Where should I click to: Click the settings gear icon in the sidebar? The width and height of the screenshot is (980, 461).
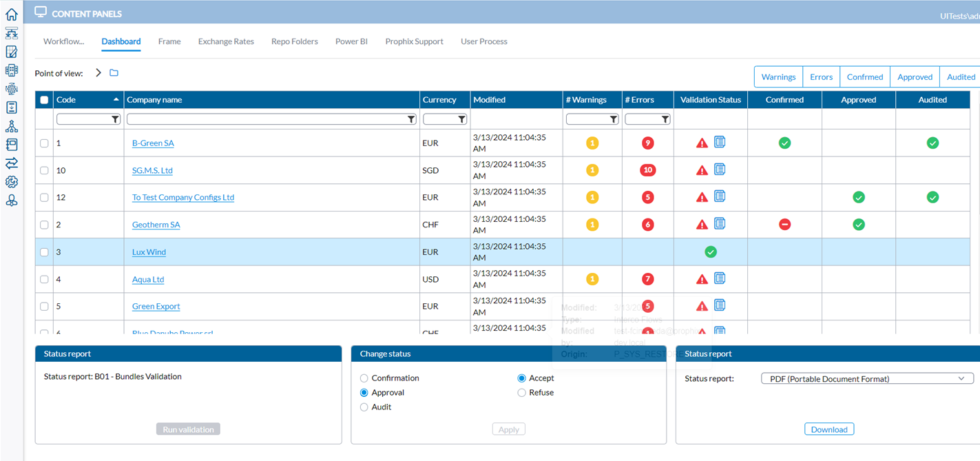coord(11,182)
